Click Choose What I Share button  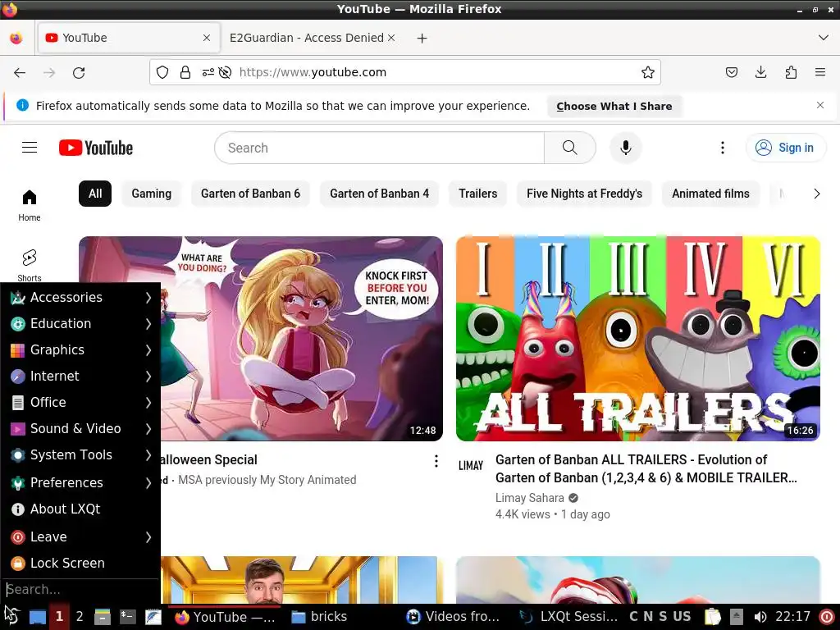tap(614, 106)
